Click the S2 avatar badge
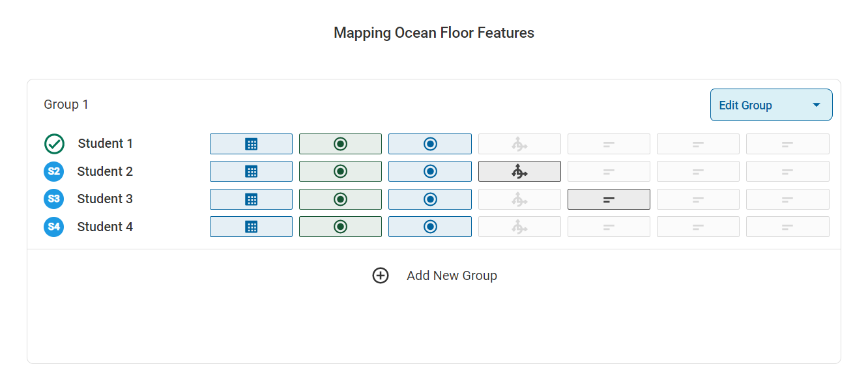868x392 pixels. 54,172
